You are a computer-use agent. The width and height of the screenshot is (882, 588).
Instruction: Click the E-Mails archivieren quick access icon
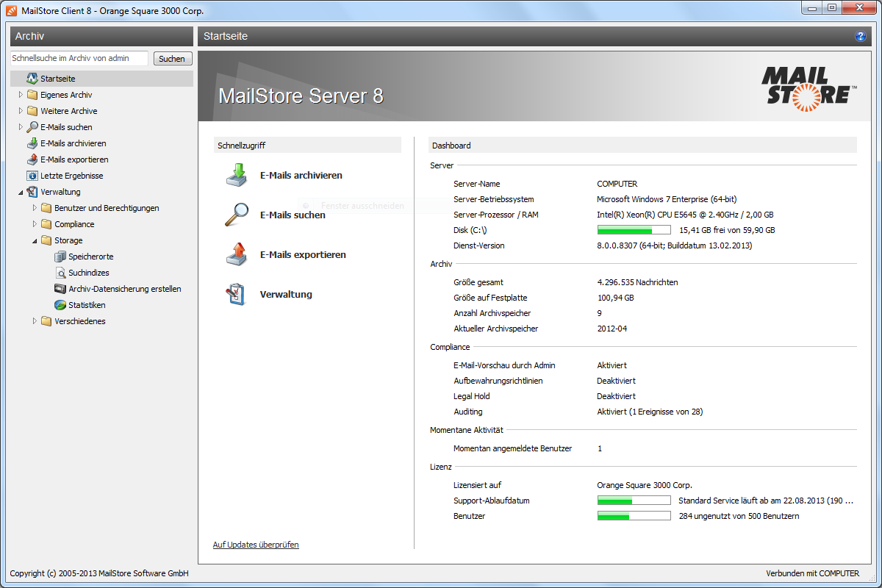(x=238, y=176)
